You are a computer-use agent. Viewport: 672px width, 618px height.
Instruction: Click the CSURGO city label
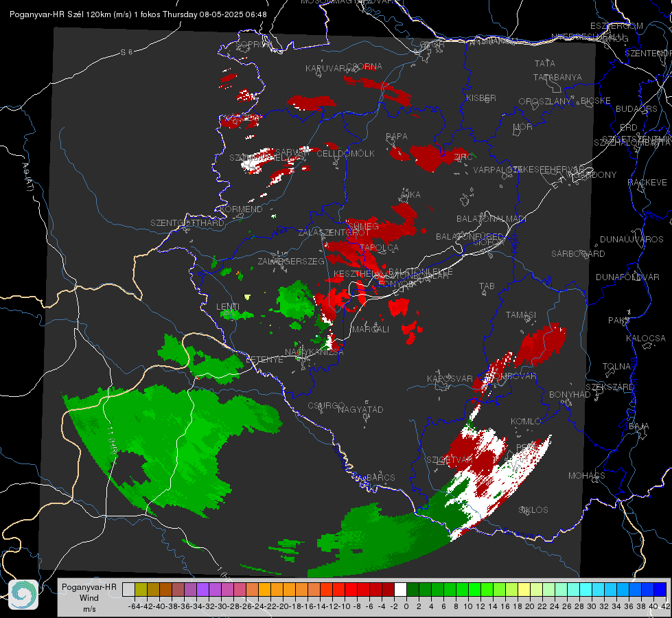coord(326,406)
